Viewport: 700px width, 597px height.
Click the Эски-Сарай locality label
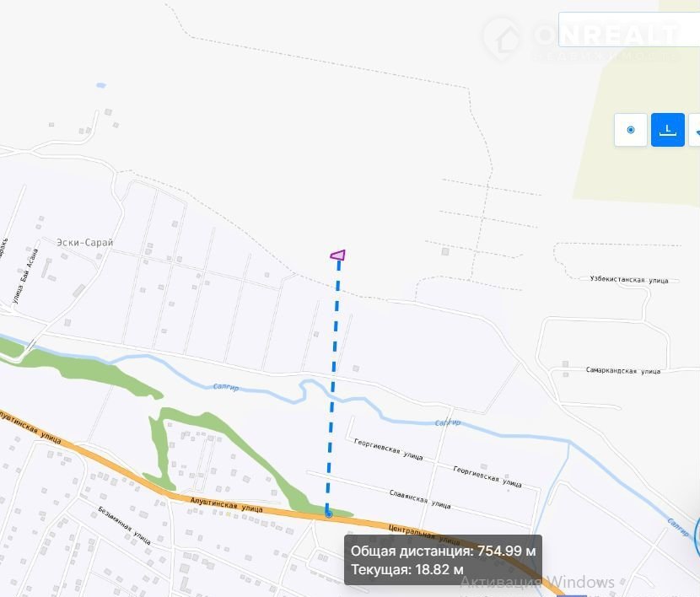[85, 242]
